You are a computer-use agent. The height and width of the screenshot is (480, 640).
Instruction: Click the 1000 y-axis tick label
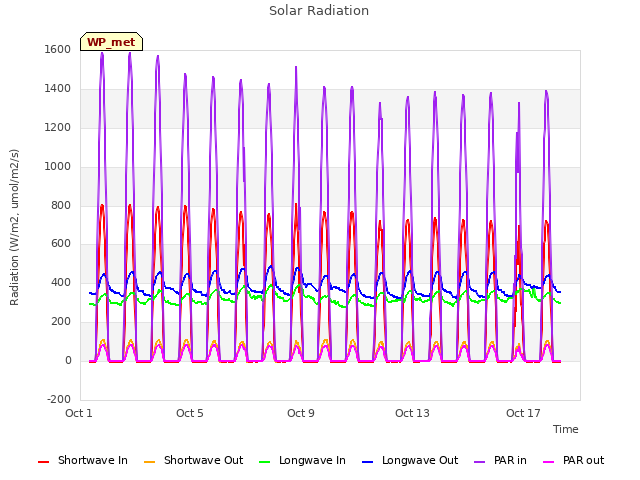[58, 167]
